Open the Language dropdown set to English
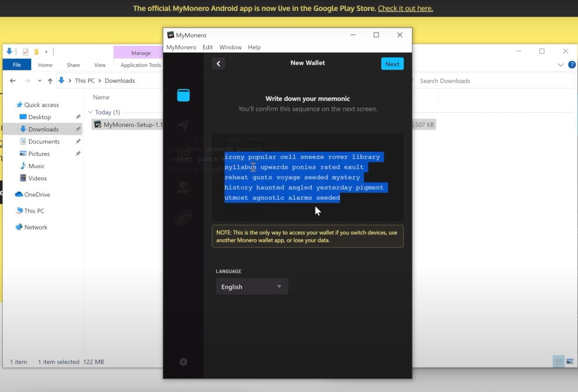The width and height of the screenshot is (578, 392). (252, 286)
